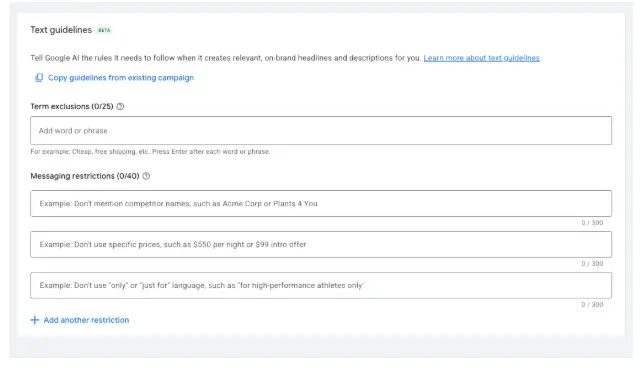Click the Text guidelines heading
The image size is (641, 370).
[x=61, y=30]
